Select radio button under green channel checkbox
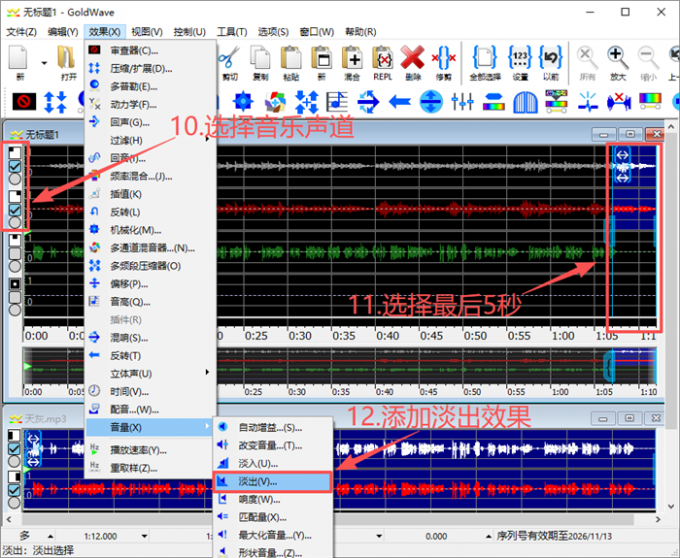 click(15, 266)
